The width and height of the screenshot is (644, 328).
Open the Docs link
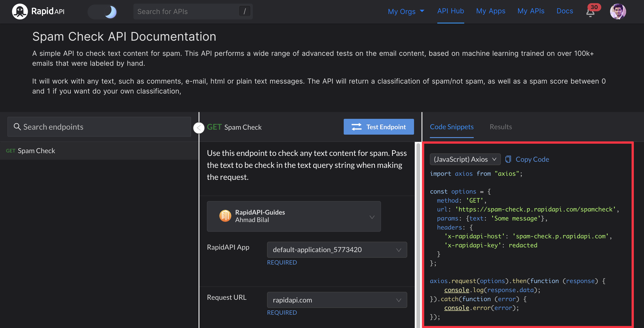pyautogui.click(x=564, y=11)
